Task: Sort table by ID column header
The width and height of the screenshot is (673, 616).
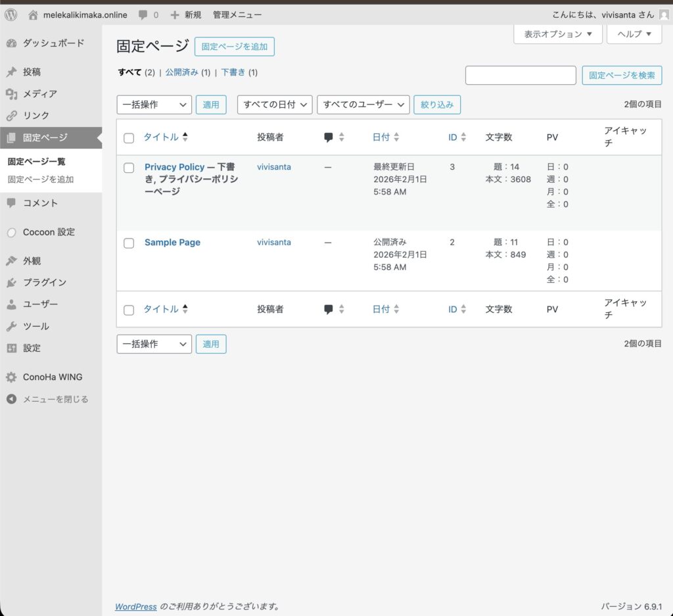Action: pyautogui.click(x=453, y=137)
